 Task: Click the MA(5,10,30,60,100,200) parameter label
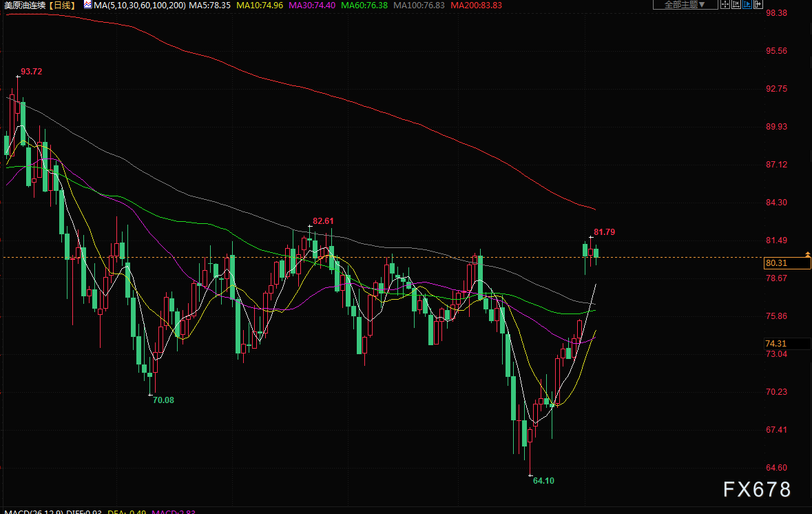click(x=139, y=5)
